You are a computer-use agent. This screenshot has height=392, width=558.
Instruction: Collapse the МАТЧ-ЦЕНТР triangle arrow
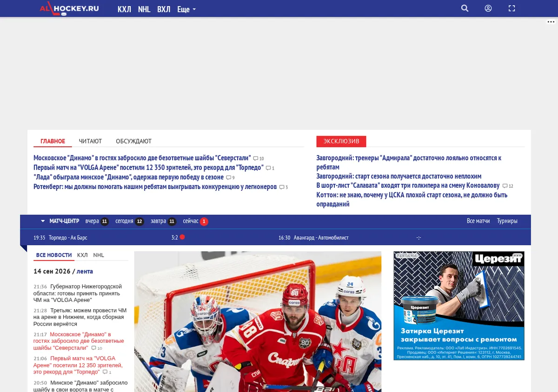[43, 221]
